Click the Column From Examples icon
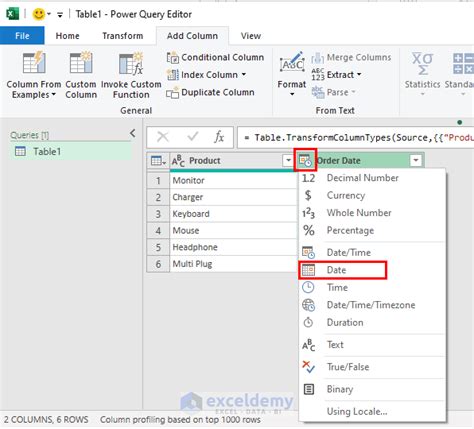The image size is (474, 429). 34,63
